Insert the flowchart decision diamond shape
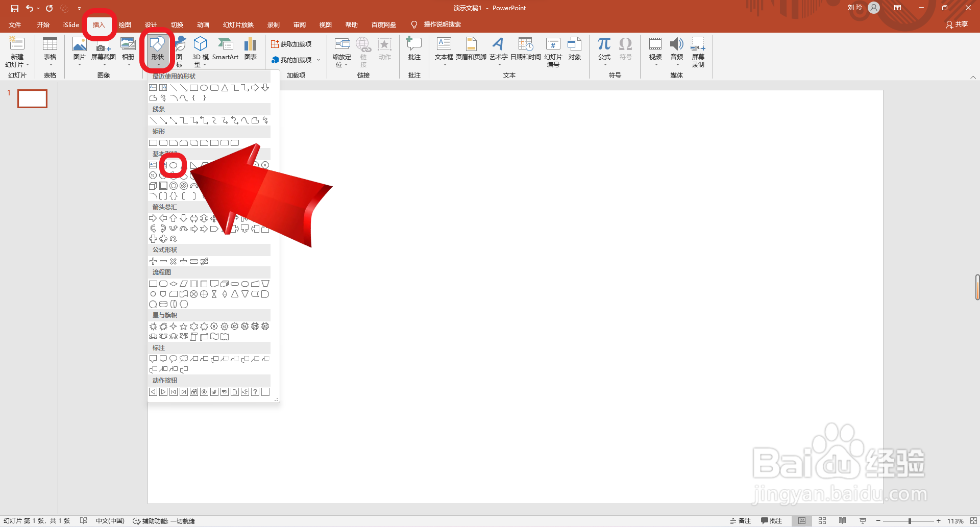The image size is (980, 527). click(174, 284)
